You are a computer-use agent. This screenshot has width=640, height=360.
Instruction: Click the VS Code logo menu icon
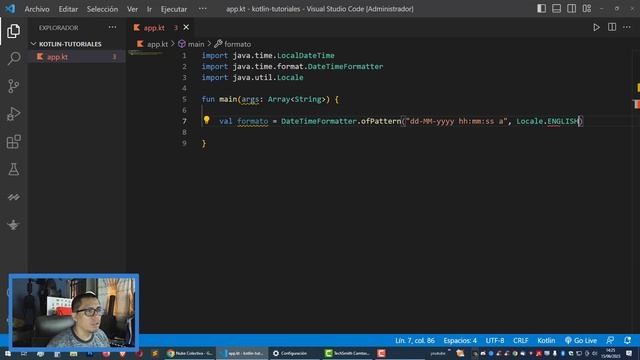click(10, 9)
